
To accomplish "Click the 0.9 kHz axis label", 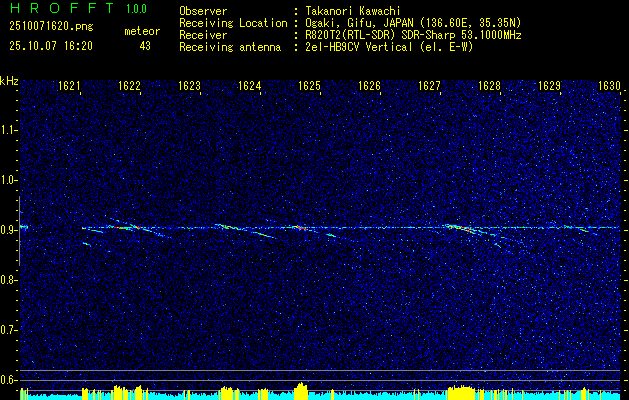I will (9, 230).
